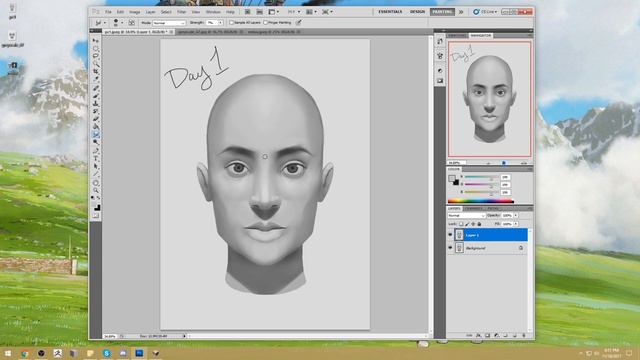
Task: Toggle tablet pressure icon in options bar
Action: (298, 22)
